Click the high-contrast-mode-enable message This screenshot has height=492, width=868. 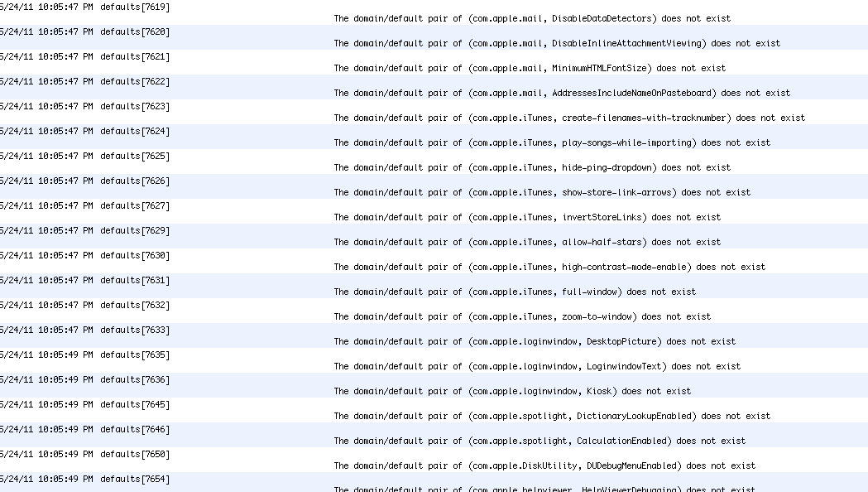(549, 267)
